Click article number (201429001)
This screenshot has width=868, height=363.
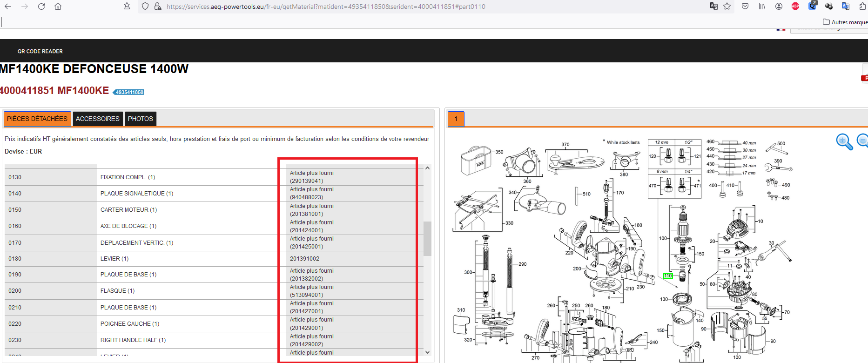306,328
